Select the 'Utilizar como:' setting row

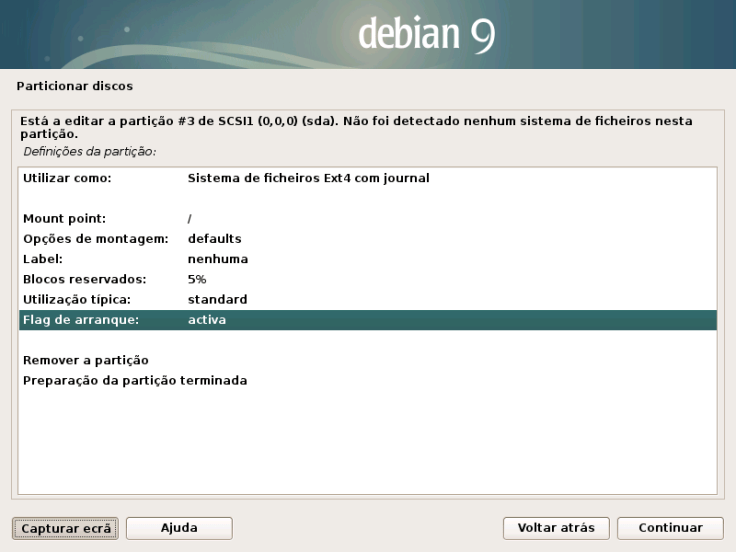pyautogui.click(x=66, y=179)
